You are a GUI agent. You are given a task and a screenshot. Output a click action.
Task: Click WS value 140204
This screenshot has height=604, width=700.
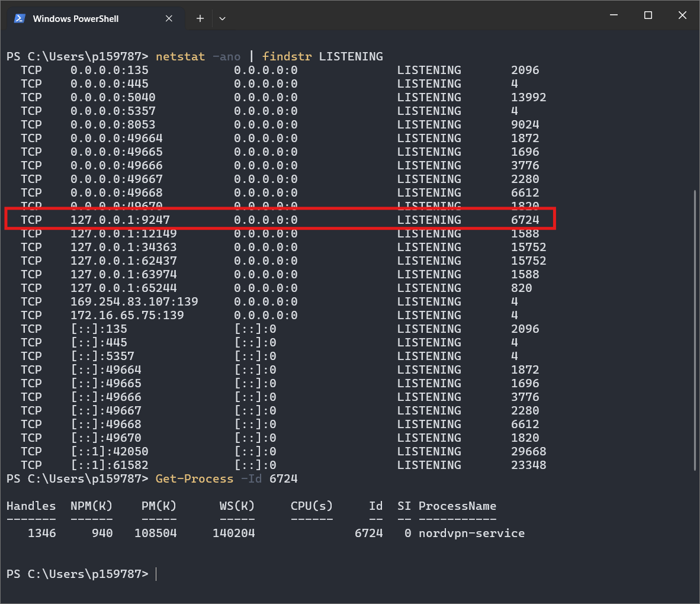(x=233, y=534)
